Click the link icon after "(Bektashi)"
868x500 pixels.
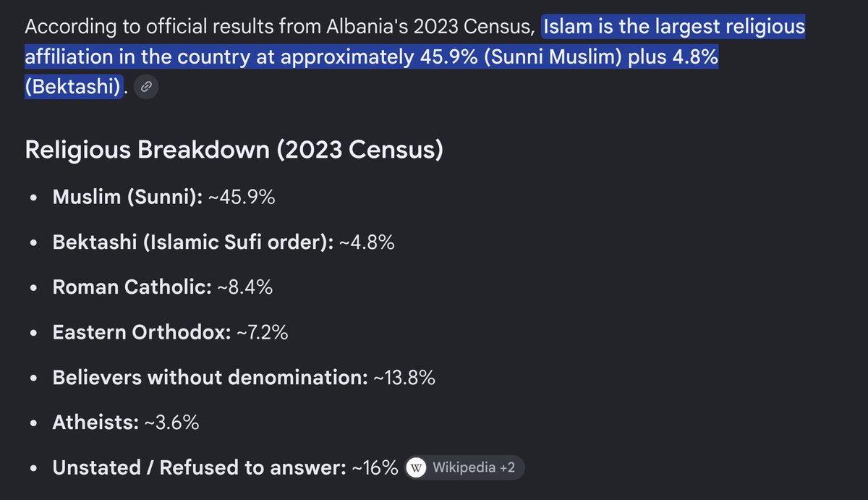pos(145,87)
